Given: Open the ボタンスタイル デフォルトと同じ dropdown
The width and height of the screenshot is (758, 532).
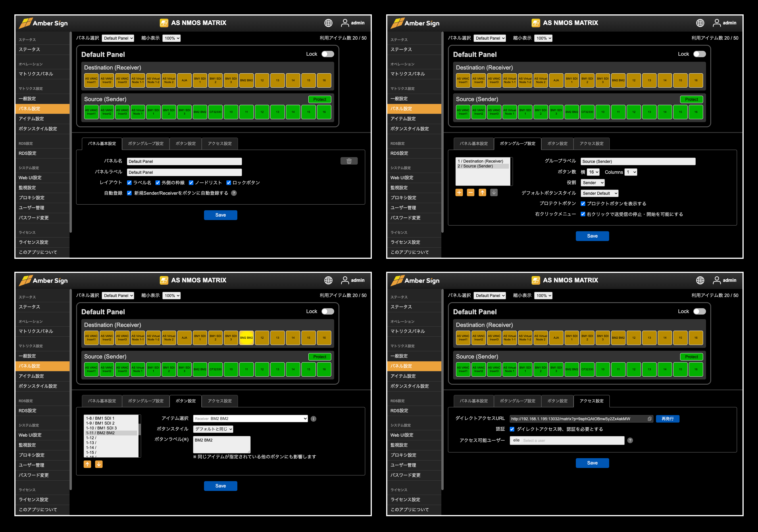Looking at the screenshot, I should click(213, 429).
